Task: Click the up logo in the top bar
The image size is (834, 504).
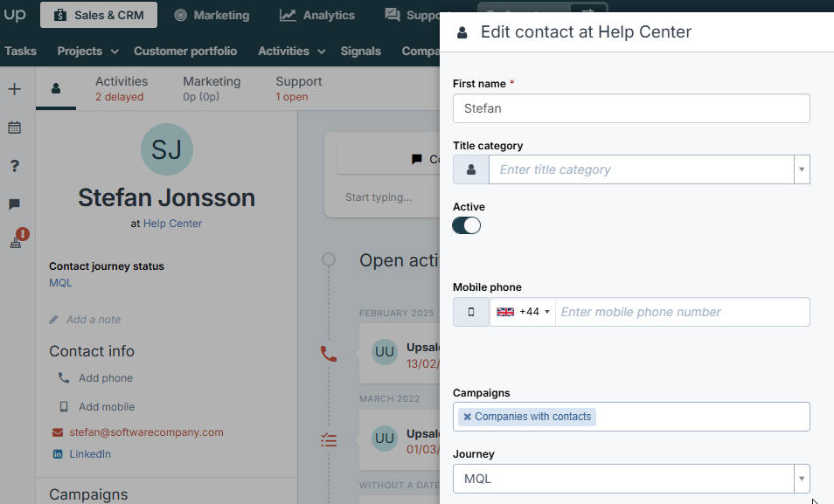Action: coord(15,14)
